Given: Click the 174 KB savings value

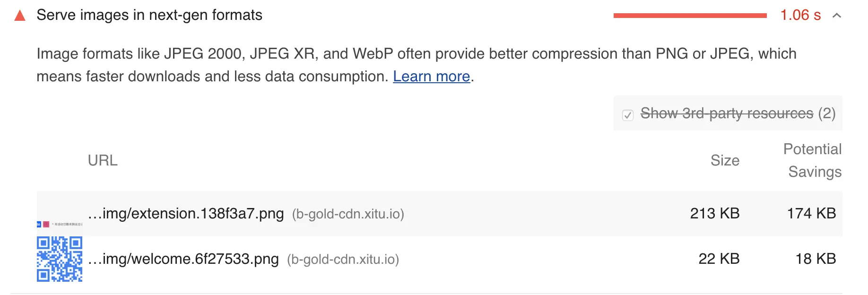Looking at the screenshot, I should click(811, 214).
